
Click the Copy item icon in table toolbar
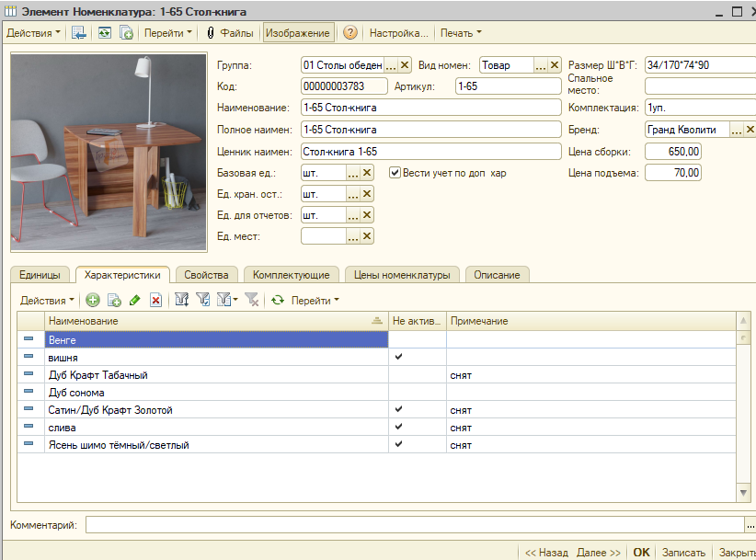click(x=114, y=300)
